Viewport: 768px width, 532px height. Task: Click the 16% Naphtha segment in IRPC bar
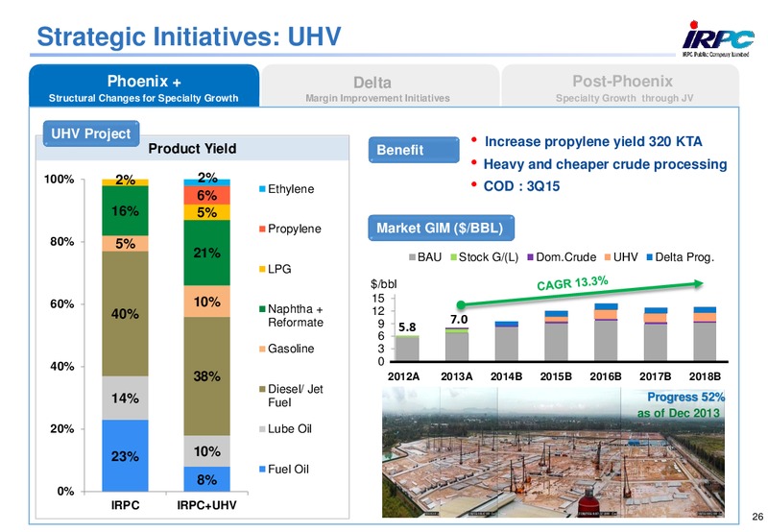pyautogui.click(x=125, y=210)
